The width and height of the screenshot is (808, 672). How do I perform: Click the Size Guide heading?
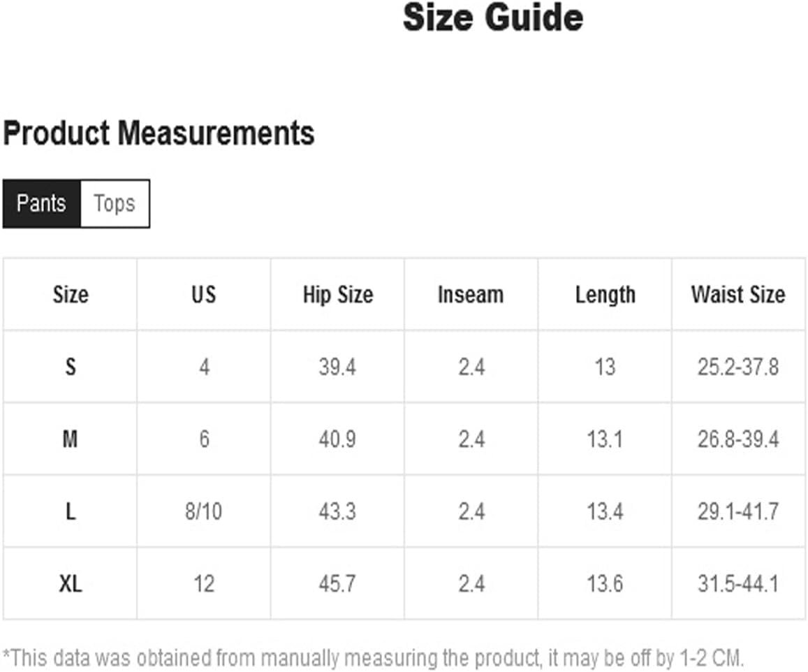(492, 17)
